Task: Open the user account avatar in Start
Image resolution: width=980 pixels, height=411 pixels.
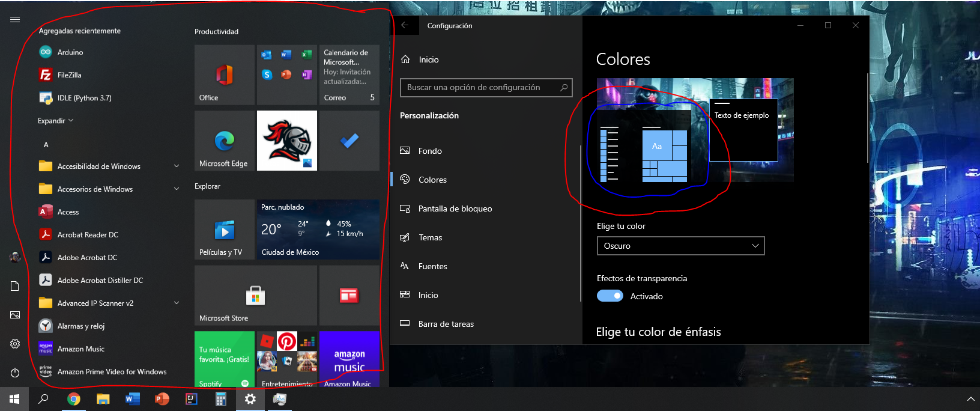Action: click(x=15, y=258)
